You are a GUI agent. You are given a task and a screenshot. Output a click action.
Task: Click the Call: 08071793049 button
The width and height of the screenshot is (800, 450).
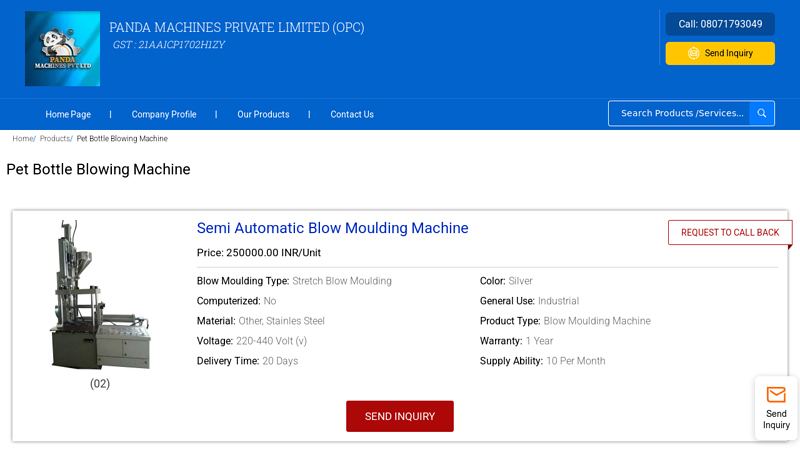tap(720, 24)
